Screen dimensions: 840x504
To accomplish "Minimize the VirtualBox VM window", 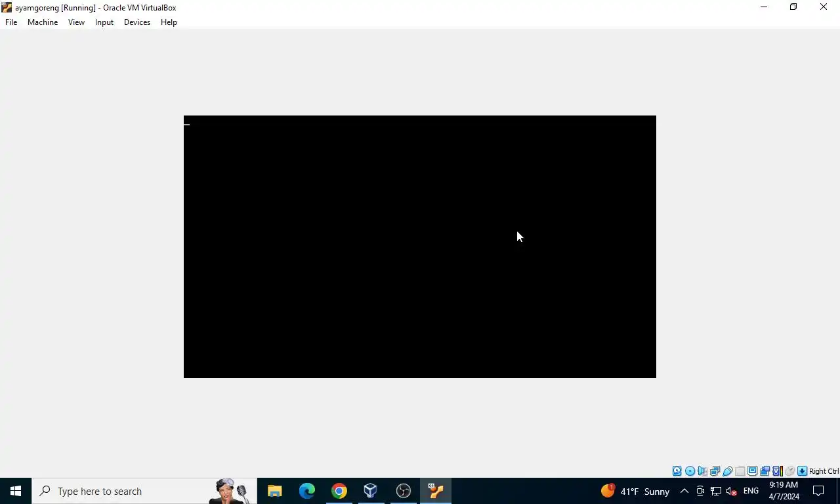I will tap(763, 7).
